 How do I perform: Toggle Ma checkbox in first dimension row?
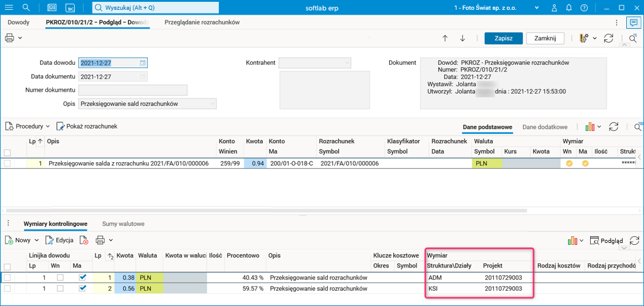click(x=83, y=278)
